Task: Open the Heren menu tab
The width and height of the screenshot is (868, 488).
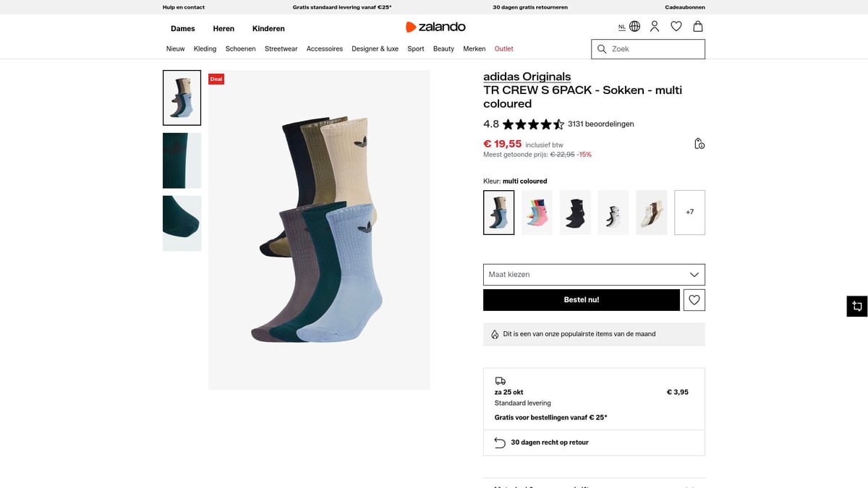Action: [224, 29]
